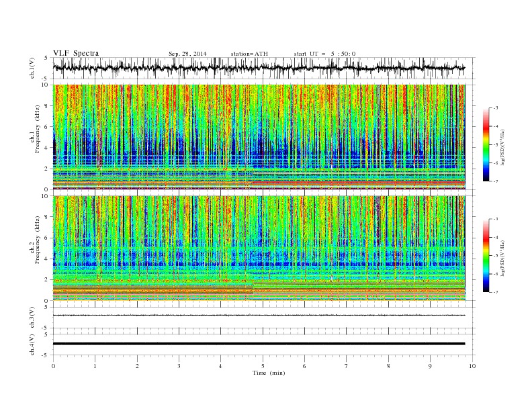
Task: Click the "ch.3(V)" axis label
Action: (x=32, y=318)
